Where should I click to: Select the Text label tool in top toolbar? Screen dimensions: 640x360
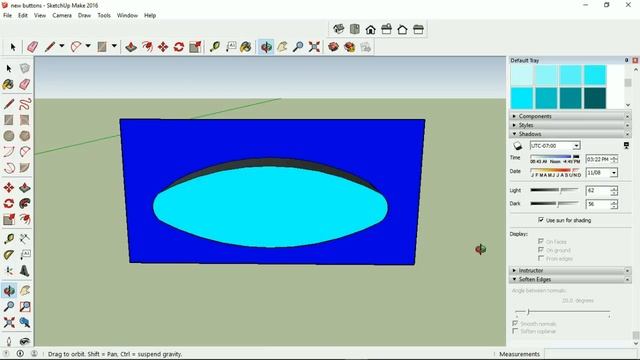(231, 47)
